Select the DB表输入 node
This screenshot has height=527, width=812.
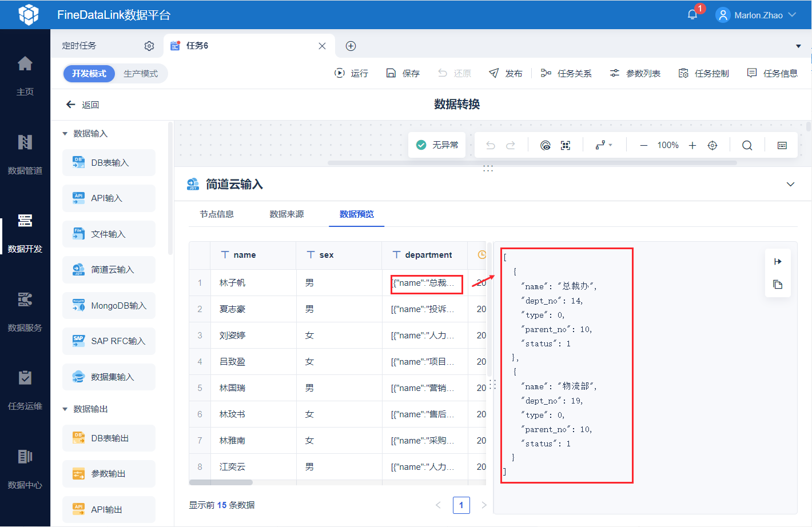(109, 163)
